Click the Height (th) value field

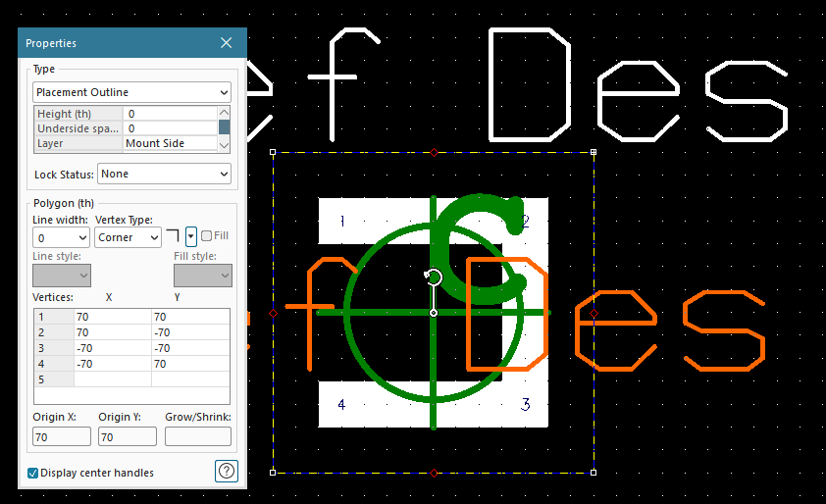pyautogui.click(x=169, y=114)
